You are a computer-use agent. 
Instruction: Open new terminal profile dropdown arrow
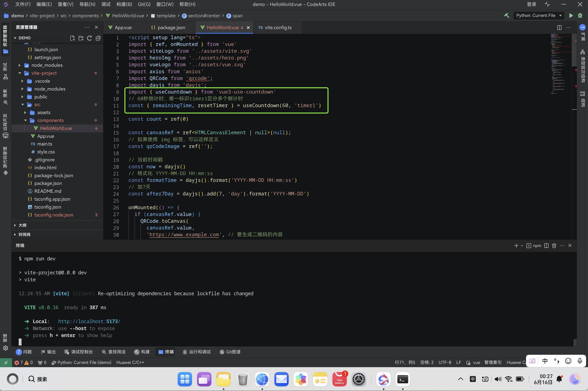(522, 246)
